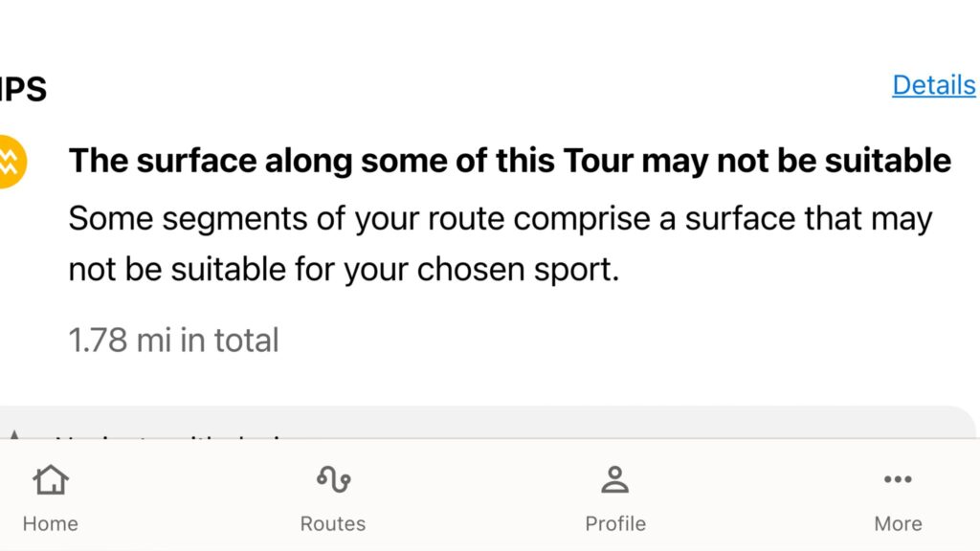Open the More three-dots icon

click(898, 479)
